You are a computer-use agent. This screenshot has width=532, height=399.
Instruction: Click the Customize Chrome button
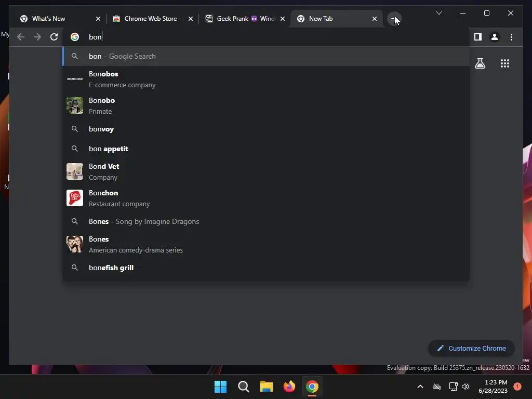pyautogui.click(x=471, y=349)
